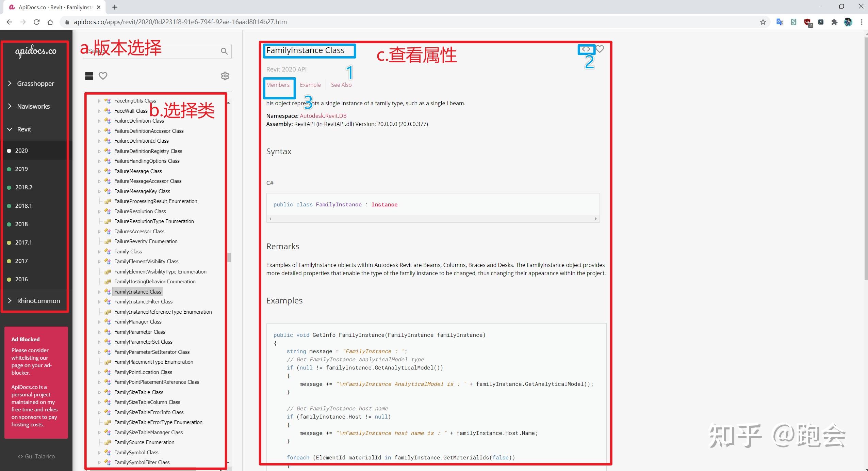Open the See Also tab
Screen dimensions: 868x471
[341, 85]
